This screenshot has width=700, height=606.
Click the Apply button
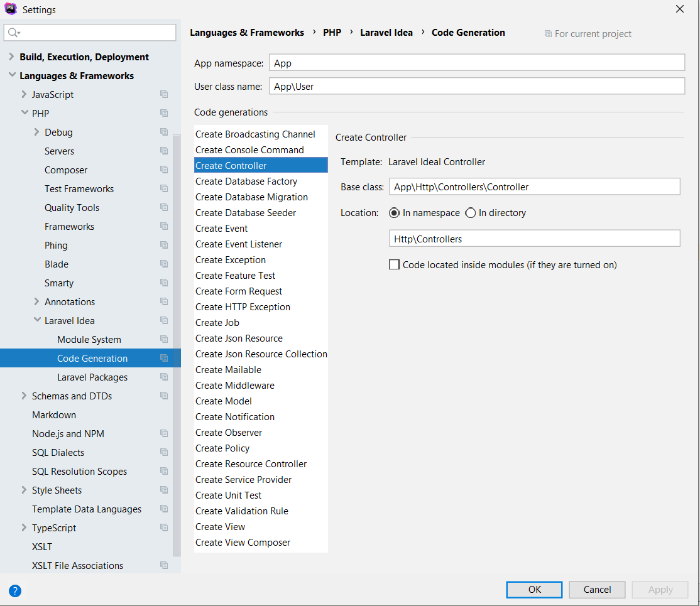click(660, 590)
